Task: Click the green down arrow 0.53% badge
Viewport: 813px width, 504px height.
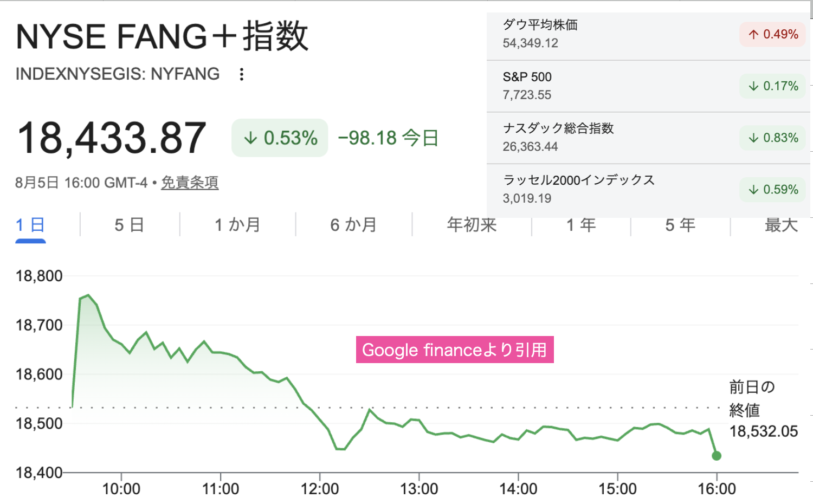Action: point(280,138)
